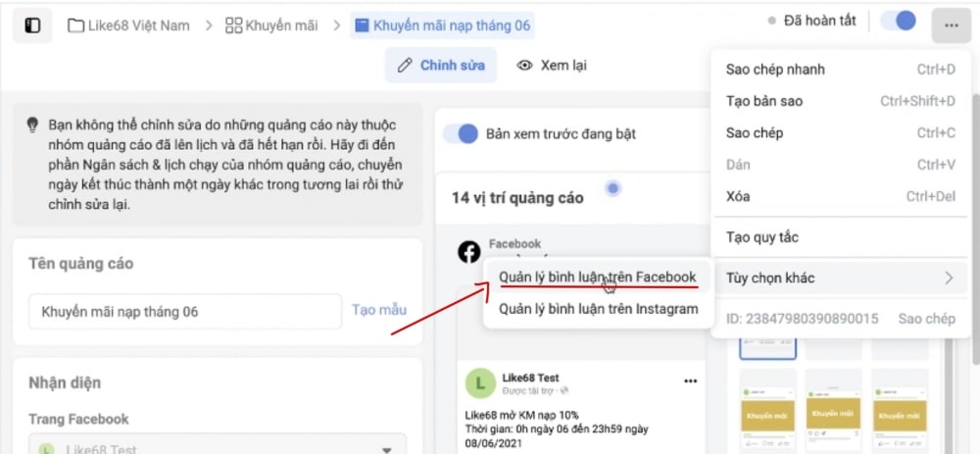Select Sao chép Ctrl+C menu entry

pyautogui.click(x=840, y=133)
